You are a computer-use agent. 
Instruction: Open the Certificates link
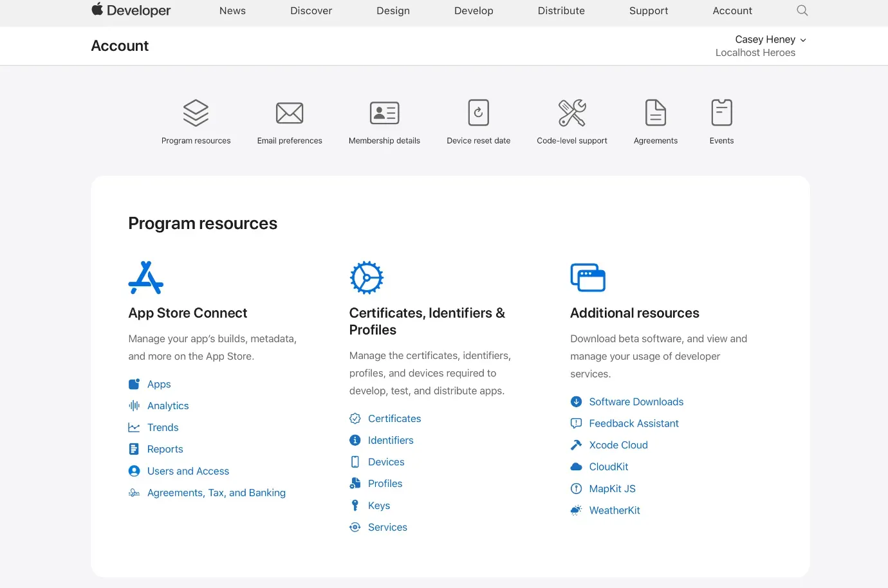(x=394, y=419)
